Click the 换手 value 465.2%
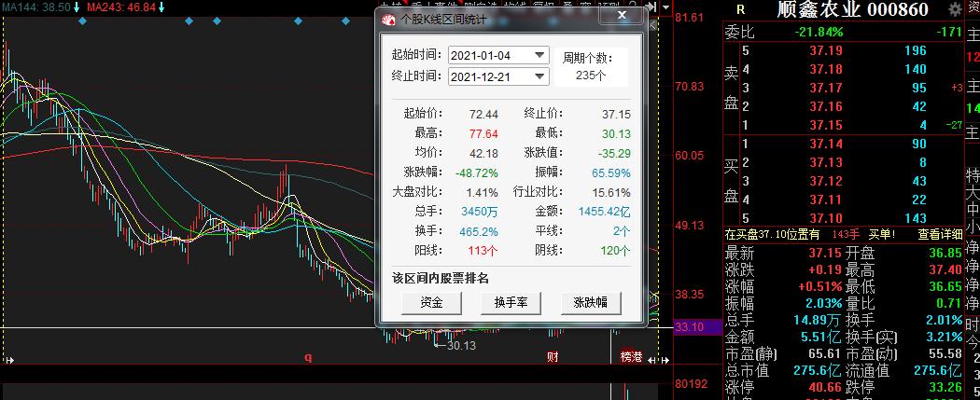This screenshot has height=400, width=980. pyautogui.click(x=478, y=231)
